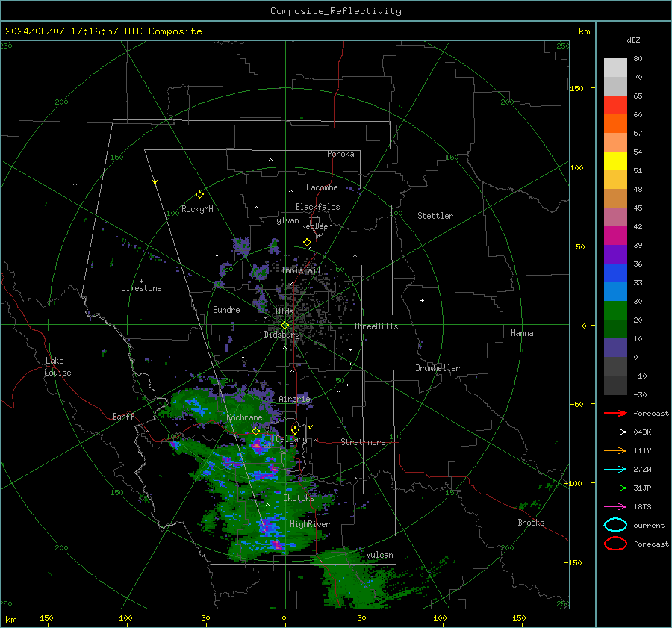Click the Brooks town label
Screen dimensions: 672x628
click(x=531, y=523)
